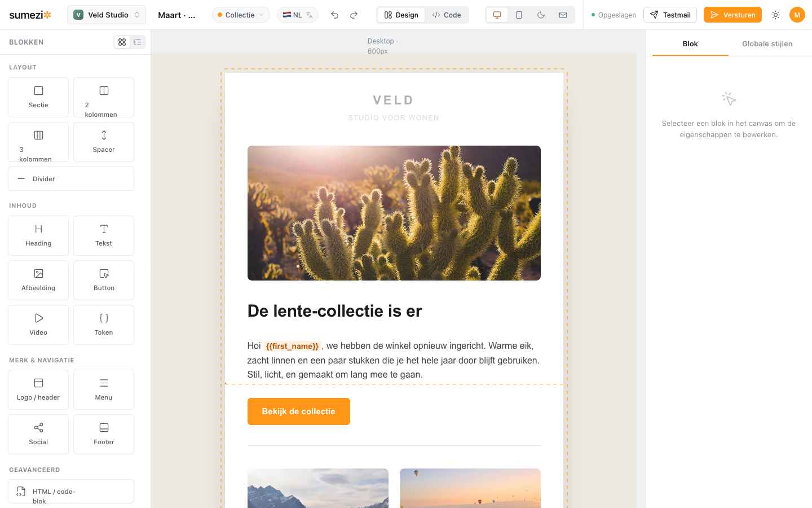
Task: Switch blocks panel to list view
Action: (x=137, y=42)
